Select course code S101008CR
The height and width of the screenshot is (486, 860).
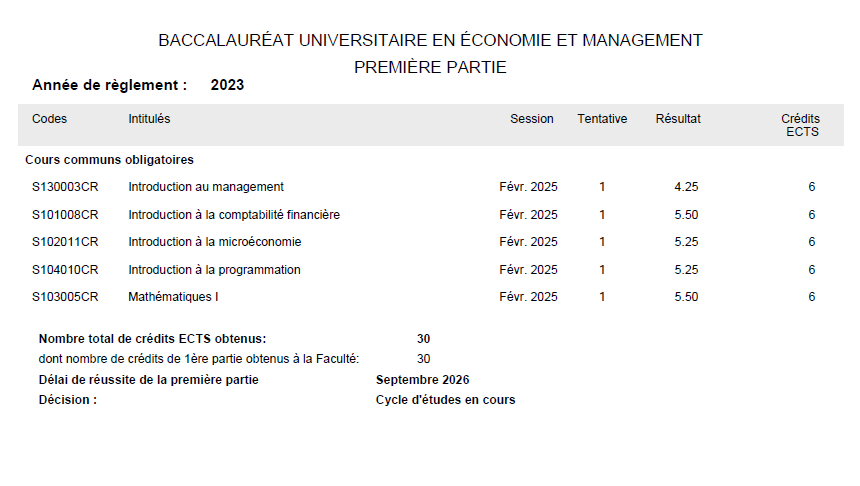click(x=65, y=214)
